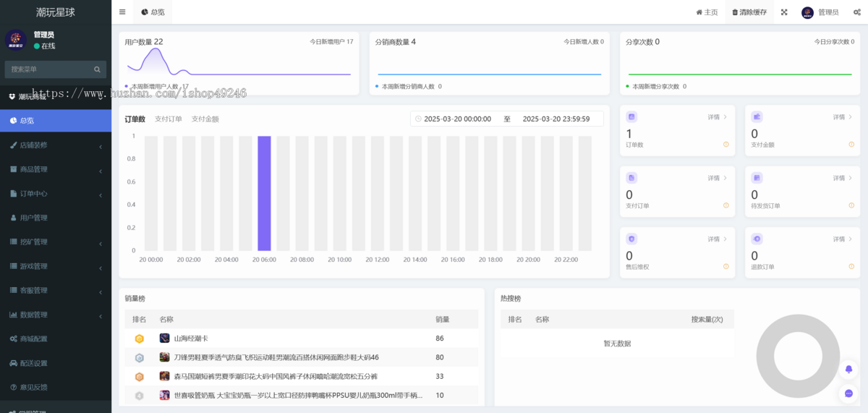
Task: Expand the 客服管理 sidebar menu
Action: [56, 290]
